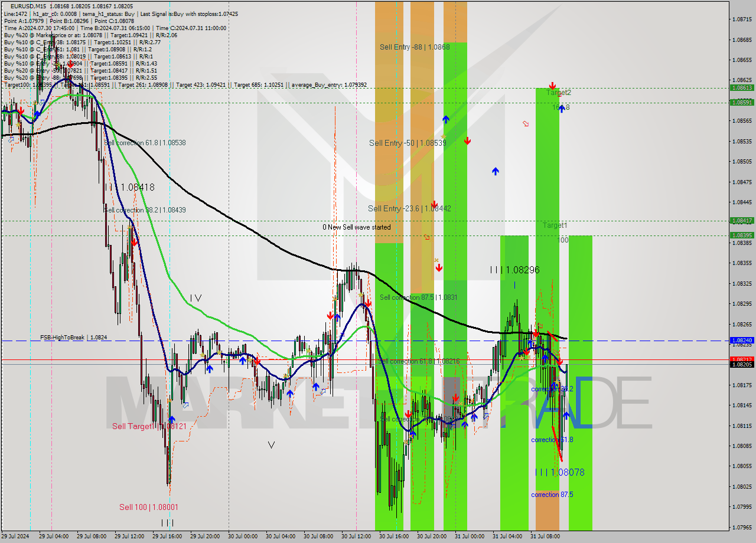Select the blue up arrow above the 31 Jul 04:00 candles
This screenshot has height=543, width=756.
coord(530,344)
